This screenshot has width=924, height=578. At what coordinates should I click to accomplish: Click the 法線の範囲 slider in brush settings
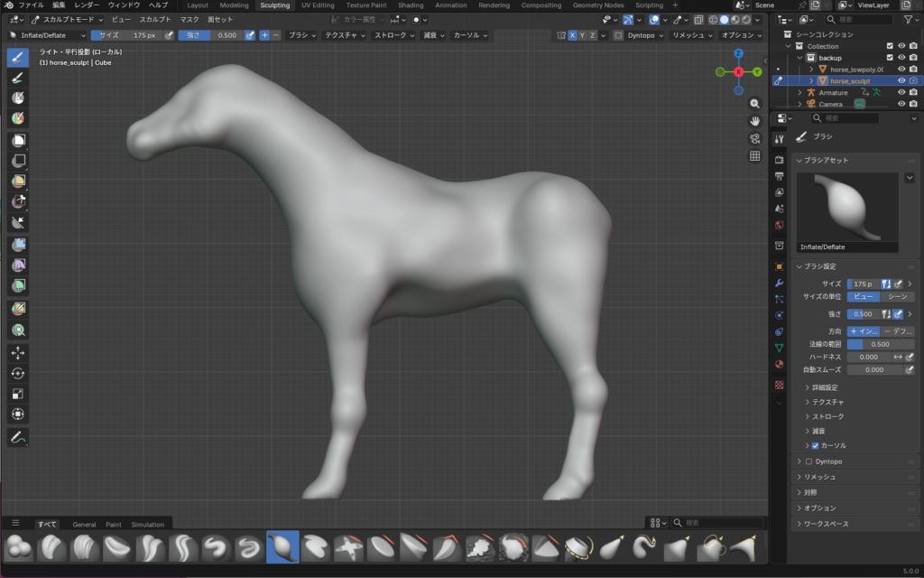pos(881,344)
